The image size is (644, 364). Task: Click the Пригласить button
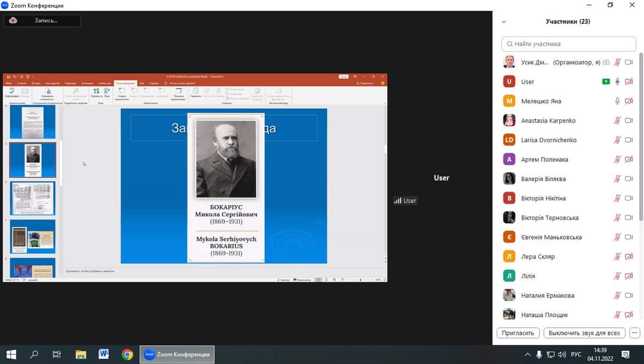(518, 333)
